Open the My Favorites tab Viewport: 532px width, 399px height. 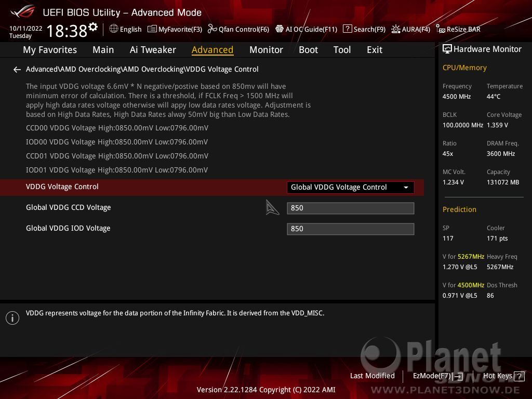pos(50,50)
